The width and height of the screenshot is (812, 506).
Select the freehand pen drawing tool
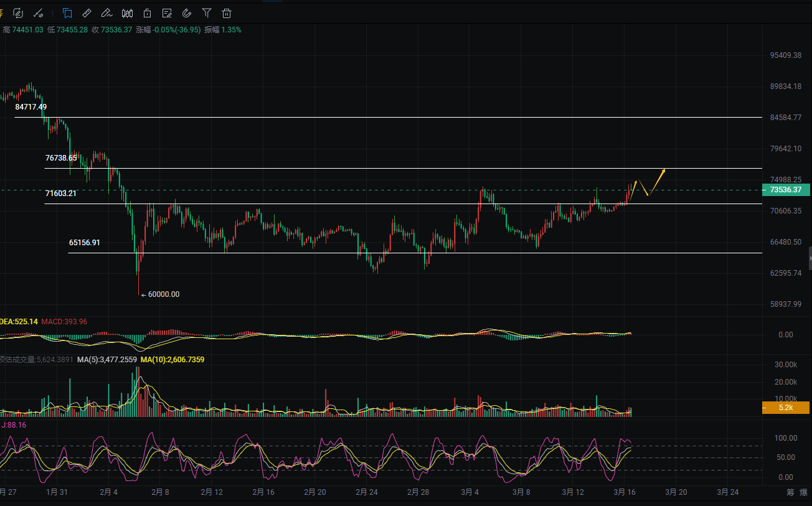[107, 12]
